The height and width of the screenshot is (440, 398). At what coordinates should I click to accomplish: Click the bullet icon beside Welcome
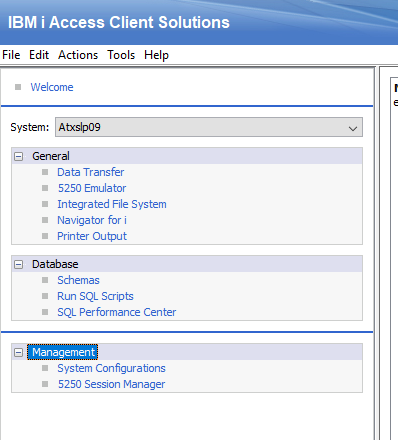point(18,87)
